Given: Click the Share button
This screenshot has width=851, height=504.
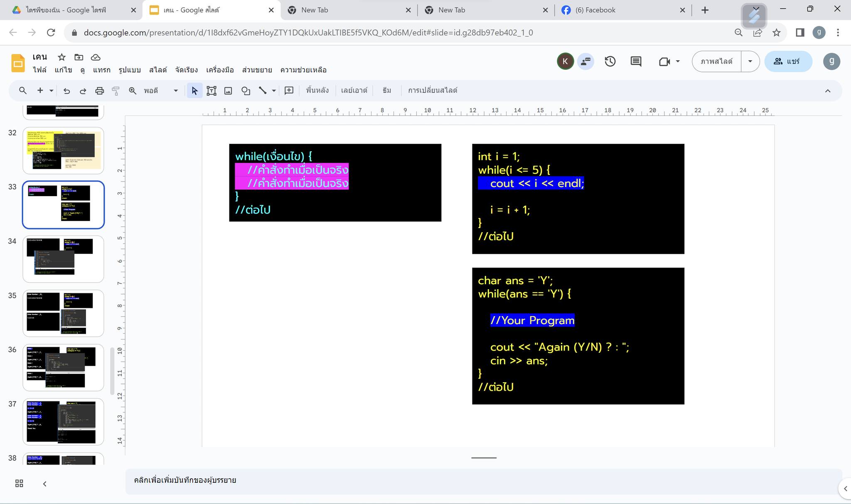Looking at the screenshot, I should point(788,61).
